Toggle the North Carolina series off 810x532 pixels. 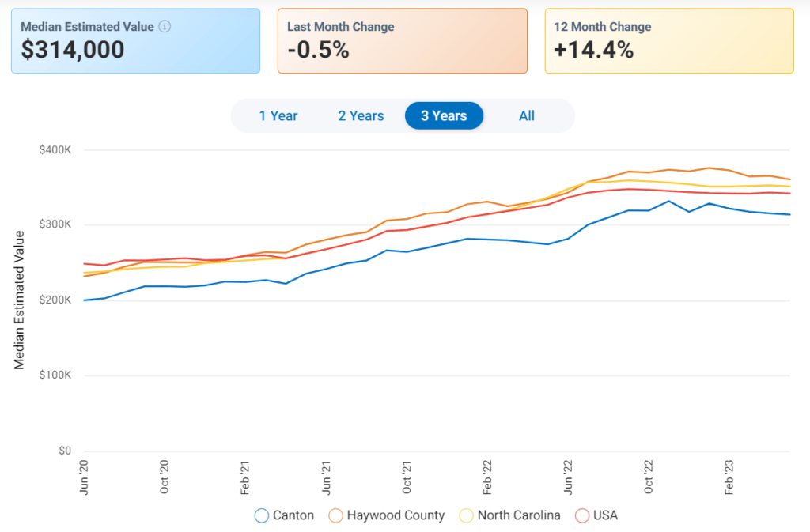pyautogui.click(x=510, y=515)
